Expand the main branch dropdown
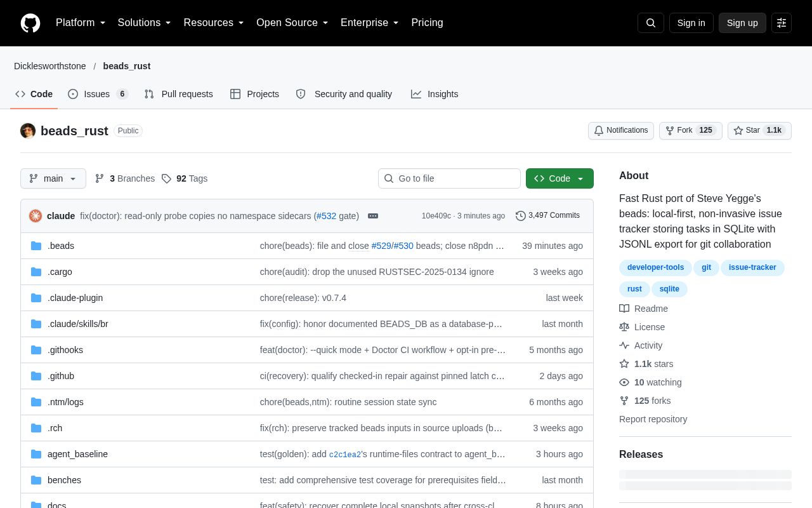 (53, 178)
